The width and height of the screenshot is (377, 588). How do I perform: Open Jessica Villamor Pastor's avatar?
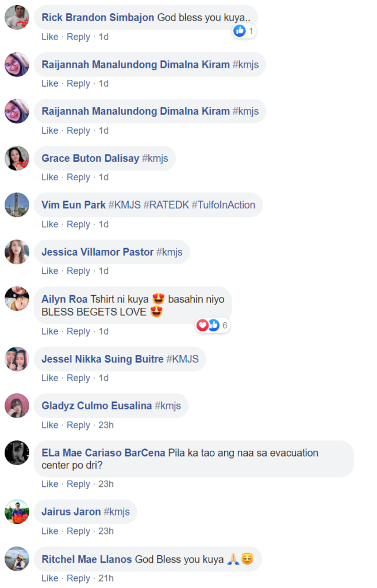pos(17,252)
